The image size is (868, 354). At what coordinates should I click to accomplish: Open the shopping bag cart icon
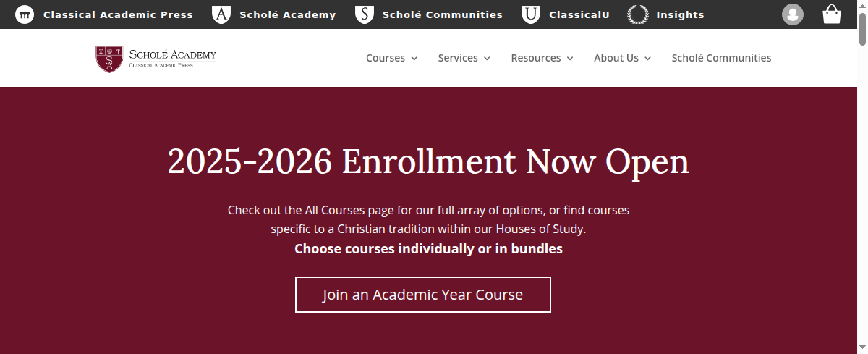[832, 14]
